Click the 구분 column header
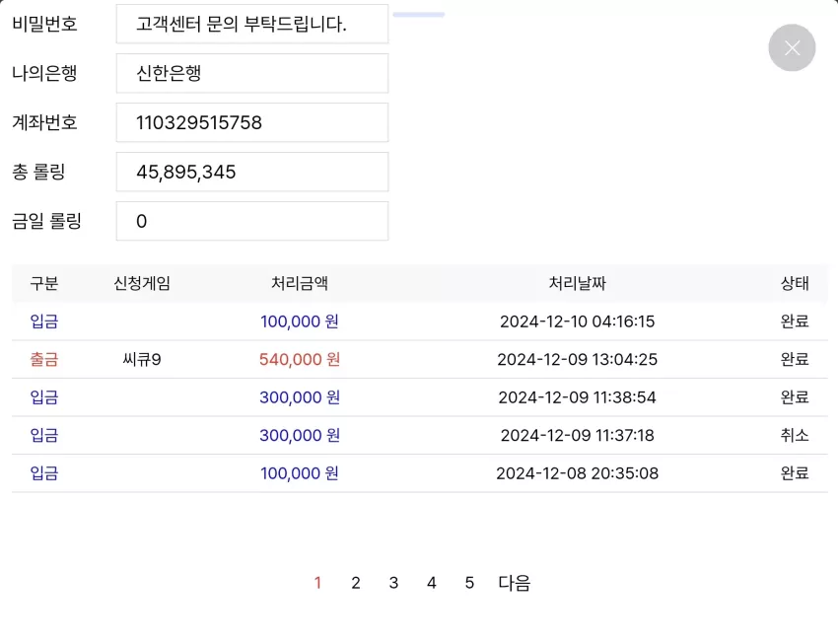The height and width of the screenshot is (644, 838). coord(44,283)
